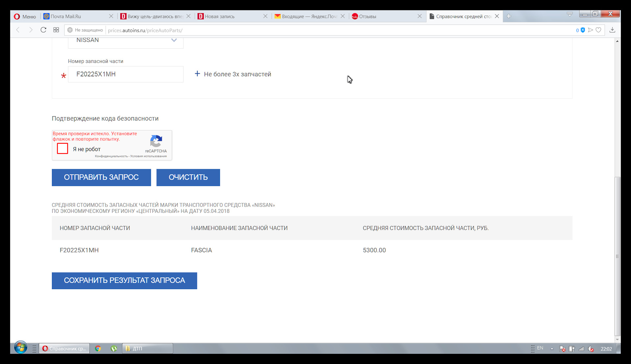The width and height of the screenshot is (631, 364).
Task: Close the Входящие Яндекс.Почта tab
Action: coord(342,16)
